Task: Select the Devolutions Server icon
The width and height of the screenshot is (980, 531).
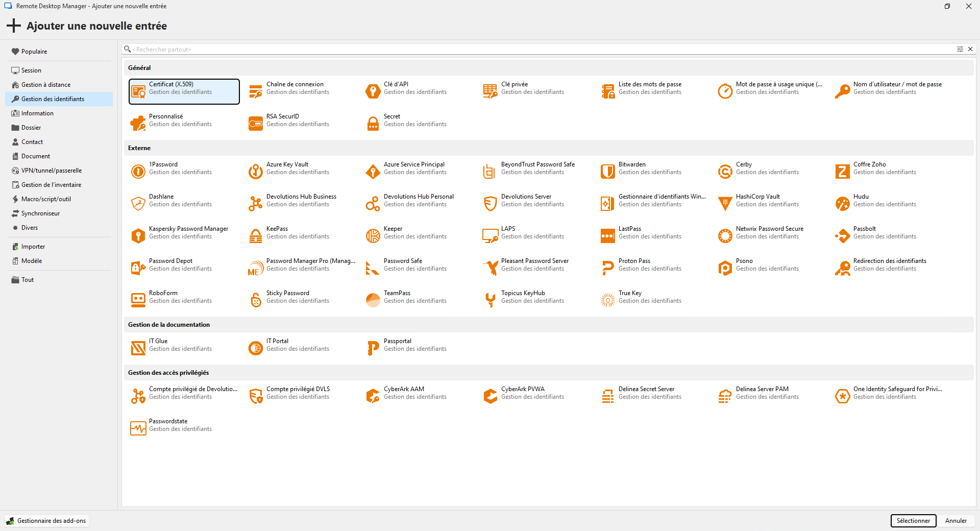Action: 491,204
